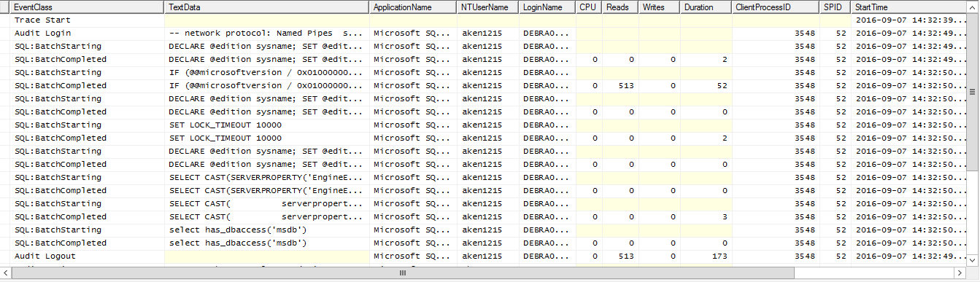Click the SPID column header
Viewport: 980px width, 282px height.
[836, 7]
